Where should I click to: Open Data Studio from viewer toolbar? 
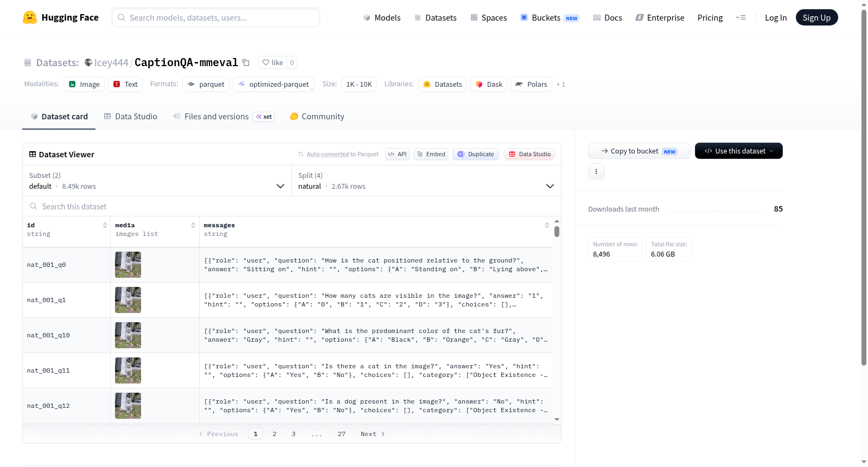[529, 154]
